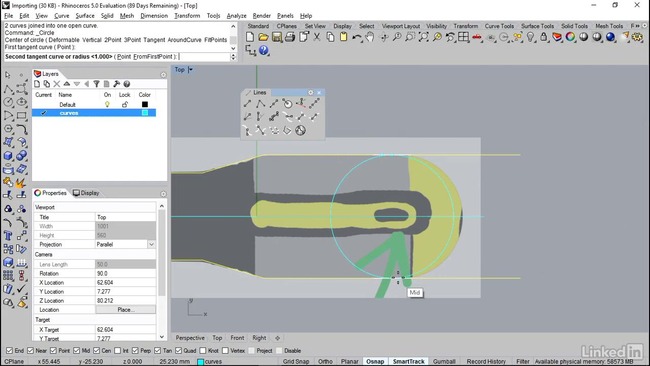
Task: Select the Pan hand tool
Action: point(369,37)
